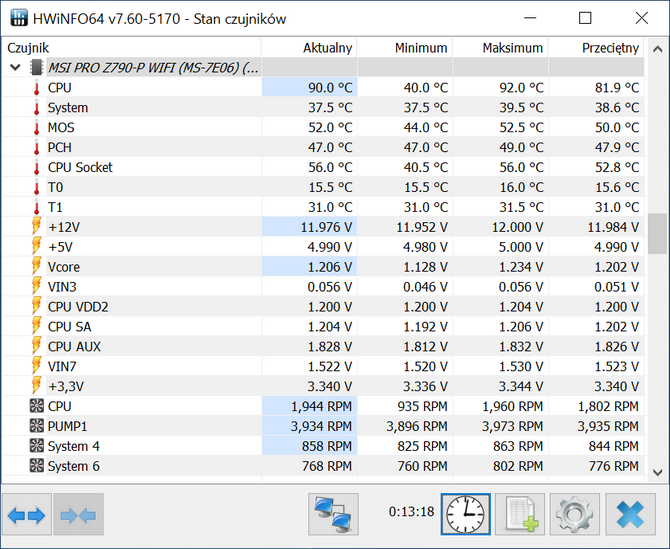The width and height of the screenshot is (670, 549).
Task: Open sensor settings gear button
Action: tap(575, 514)
